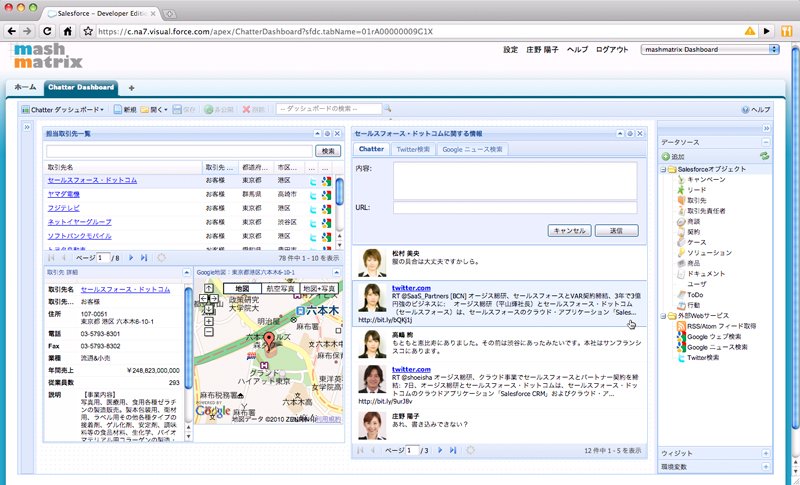Reload the page with the refresh icon

[47, 31]
